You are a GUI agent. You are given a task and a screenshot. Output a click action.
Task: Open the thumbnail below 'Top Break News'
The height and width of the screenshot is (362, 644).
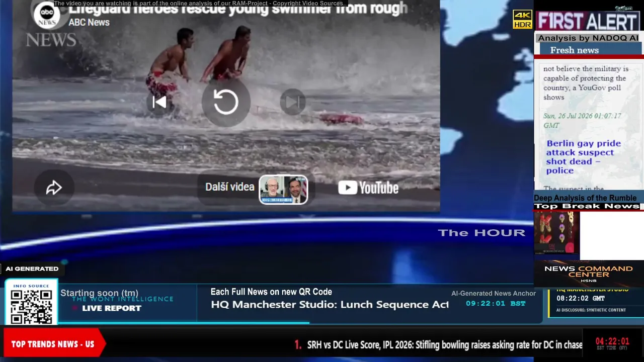pos(556,232)
